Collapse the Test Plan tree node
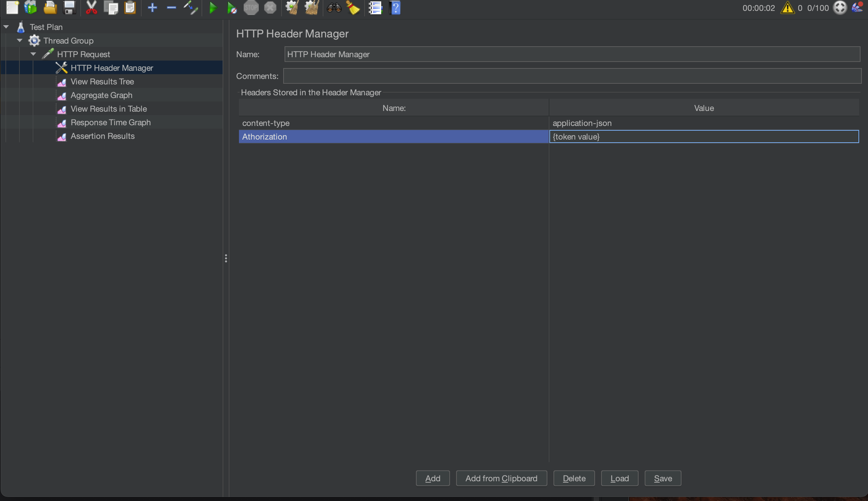 6,27
